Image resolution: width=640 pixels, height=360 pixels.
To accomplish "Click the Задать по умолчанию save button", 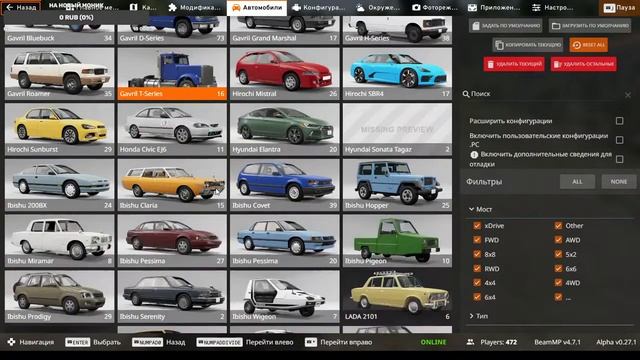I will coord(506,26).
